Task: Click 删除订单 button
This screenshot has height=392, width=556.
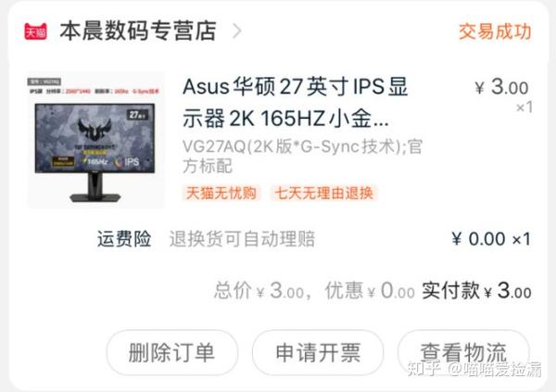Action: 172,353
